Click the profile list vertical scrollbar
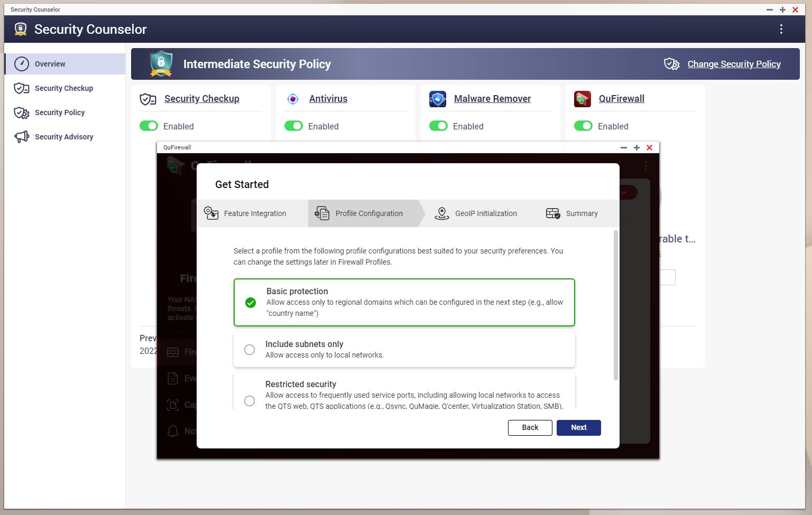Image resolution: width=812 pixels, height=515 pixels. (615, 305)
